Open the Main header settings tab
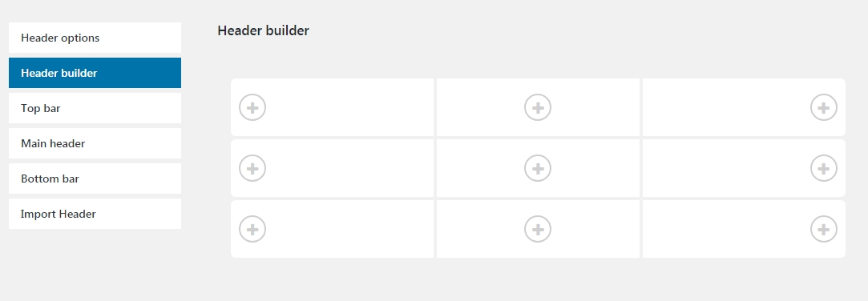Image resolution: width=868 pixels, height=301 pixels. [95, 143]
